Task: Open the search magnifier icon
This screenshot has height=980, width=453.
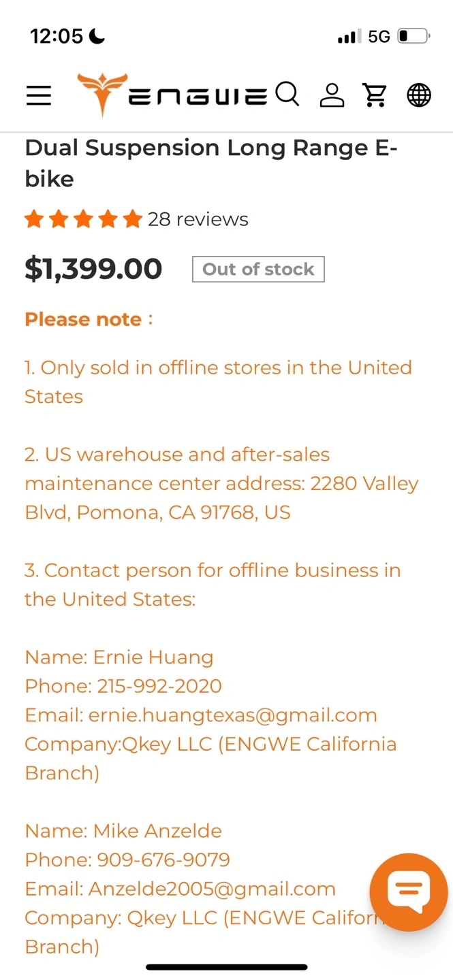Action: (287, 94)
